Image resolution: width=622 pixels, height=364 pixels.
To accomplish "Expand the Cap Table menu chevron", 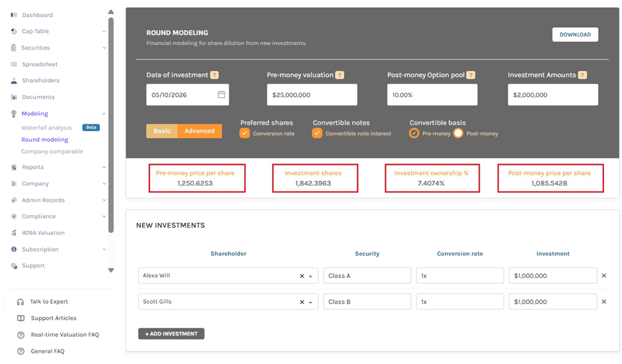I will (104, 31).
